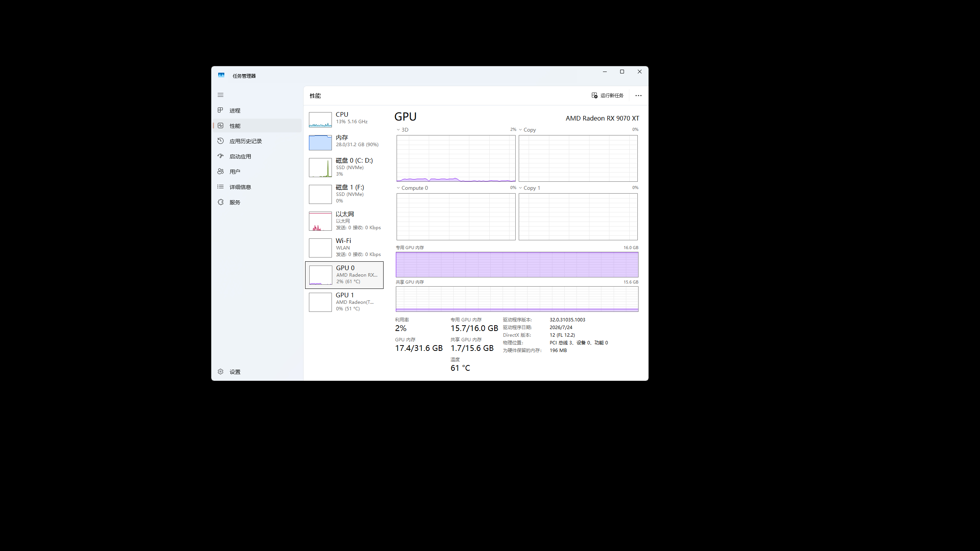Go to 服务 (Services) page

[257, 202]
